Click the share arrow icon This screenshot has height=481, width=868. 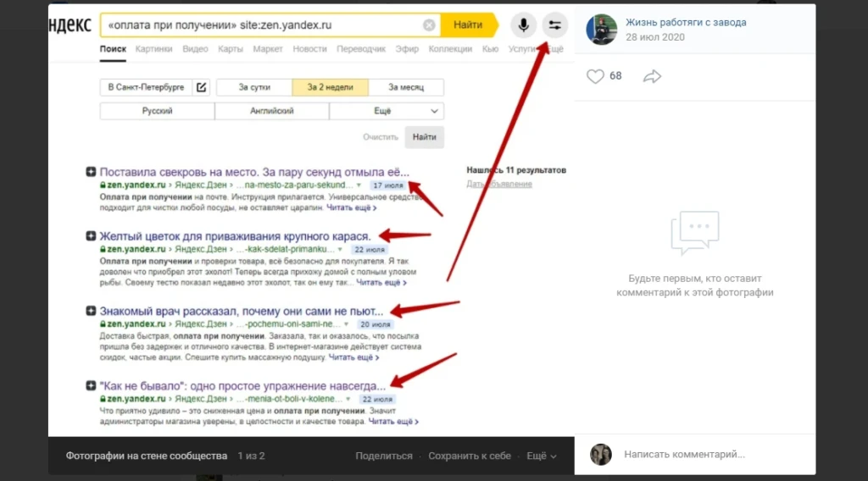[652, 76]
